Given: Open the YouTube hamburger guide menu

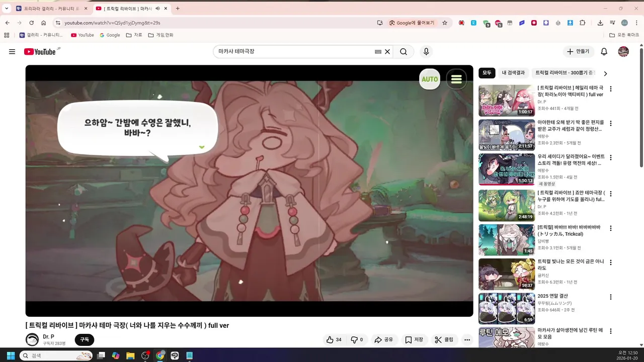Looking at the screenshot, I should click(12, 52).
